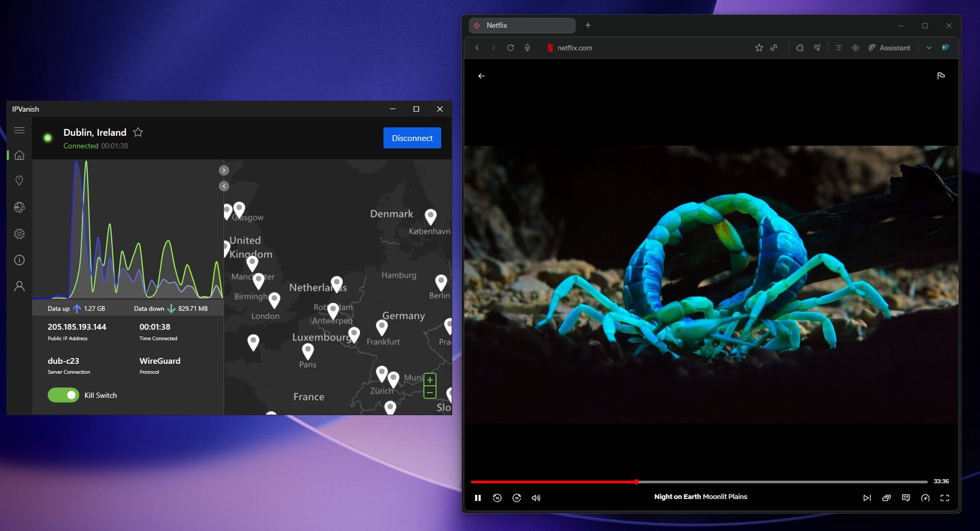Viewport: 980px width, 531px height.
Task: Switch to the Netflix browser tab
Action: (522, 25)
